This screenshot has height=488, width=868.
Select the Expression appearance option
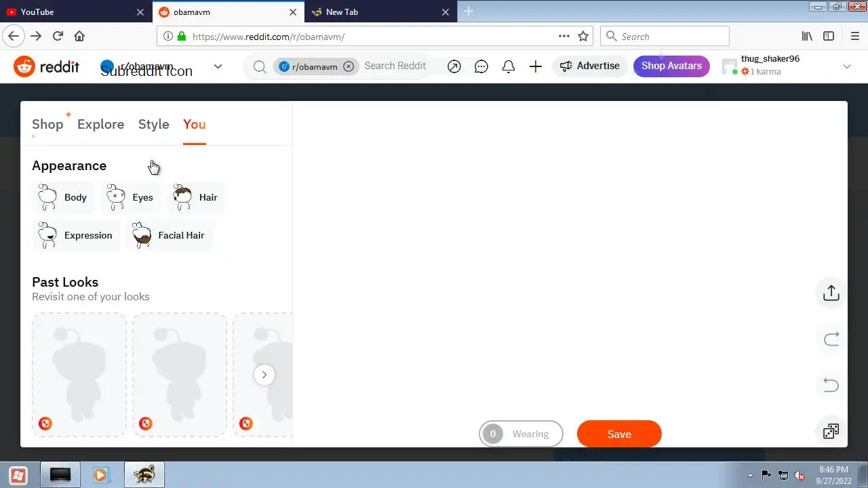point(75,235)
